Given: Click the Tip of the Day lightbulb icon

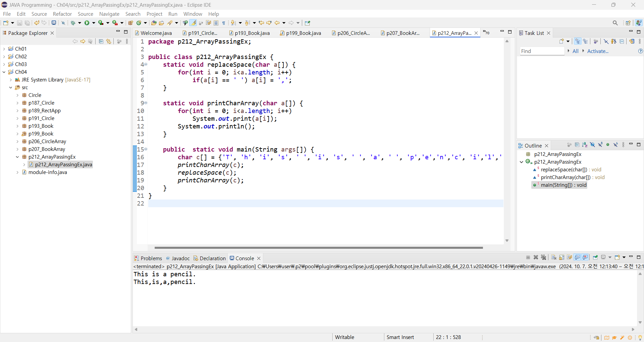Looking at the screenshot, I should coord(640,337).
